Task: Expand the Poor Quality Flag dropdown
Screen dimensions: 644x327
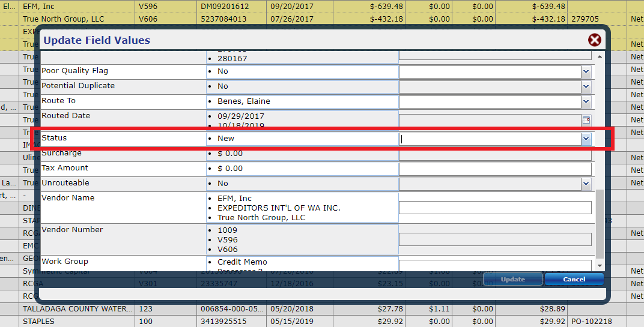Action: click(x=586, y=72)
